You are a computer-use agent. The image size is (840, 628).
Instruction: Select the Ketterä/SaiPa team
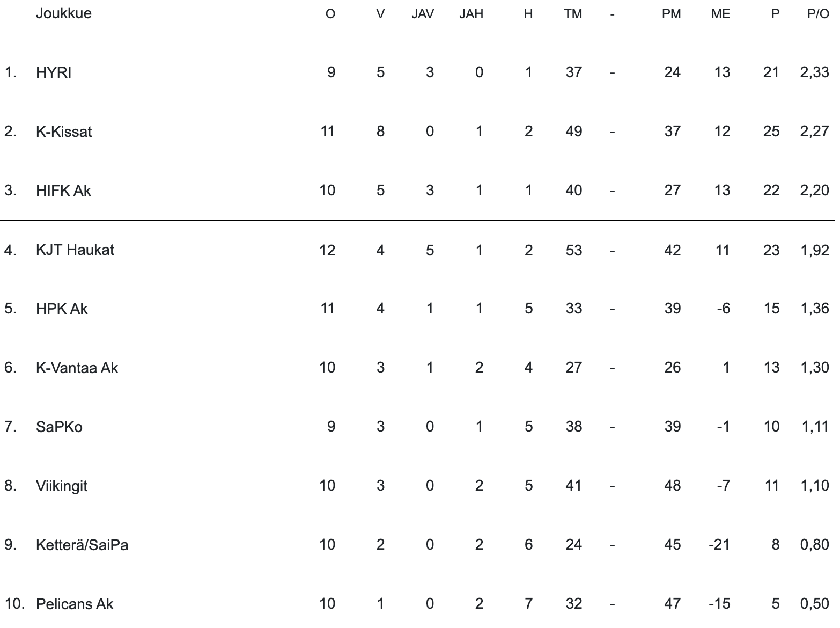[x=82, y=545]
